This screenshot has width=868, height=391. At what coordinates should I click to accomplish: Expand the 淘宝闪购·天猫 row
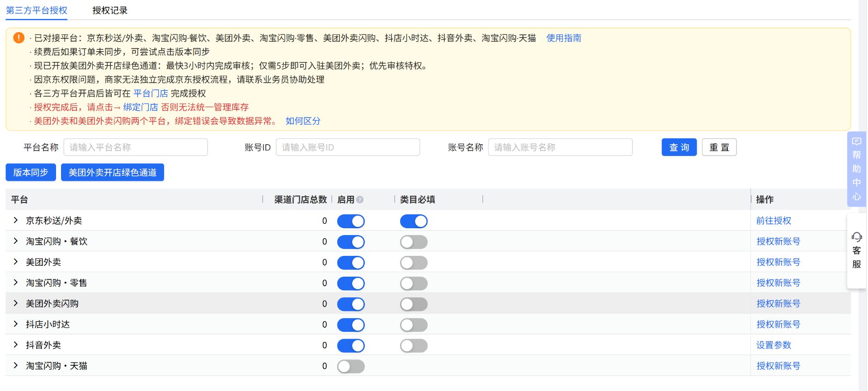16,366
